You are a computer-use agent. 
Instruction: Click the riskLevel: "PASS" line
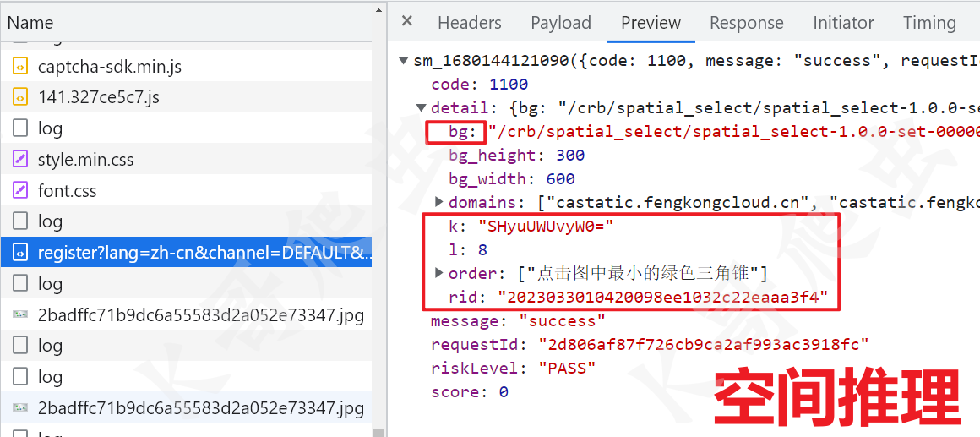(x=513, y=369)
